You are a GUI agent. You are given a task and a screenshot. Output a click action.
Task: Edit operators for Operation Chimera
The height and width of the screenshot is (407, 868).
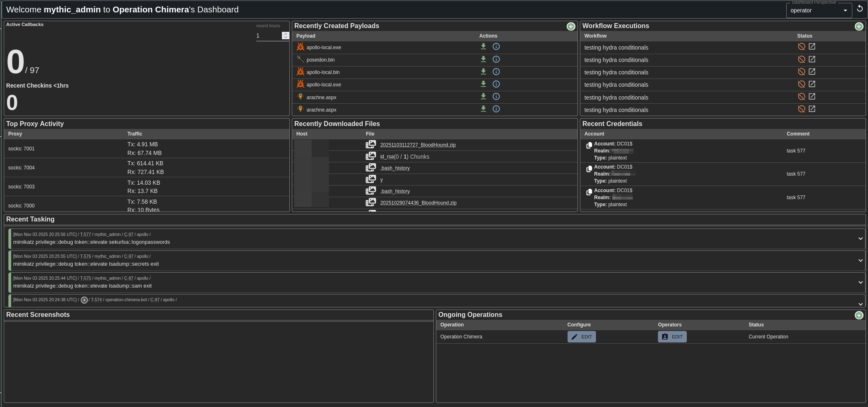672,337
